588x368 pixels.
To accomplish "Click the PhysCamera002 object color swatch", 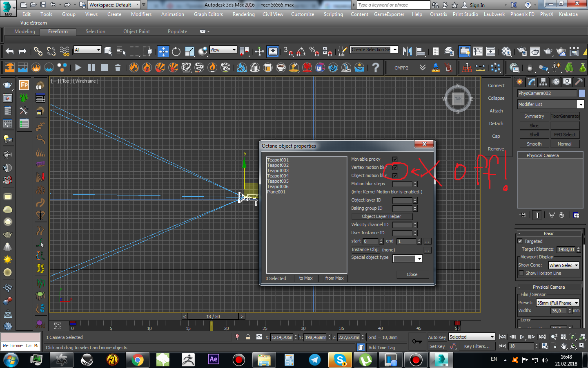I will [582, 93].
